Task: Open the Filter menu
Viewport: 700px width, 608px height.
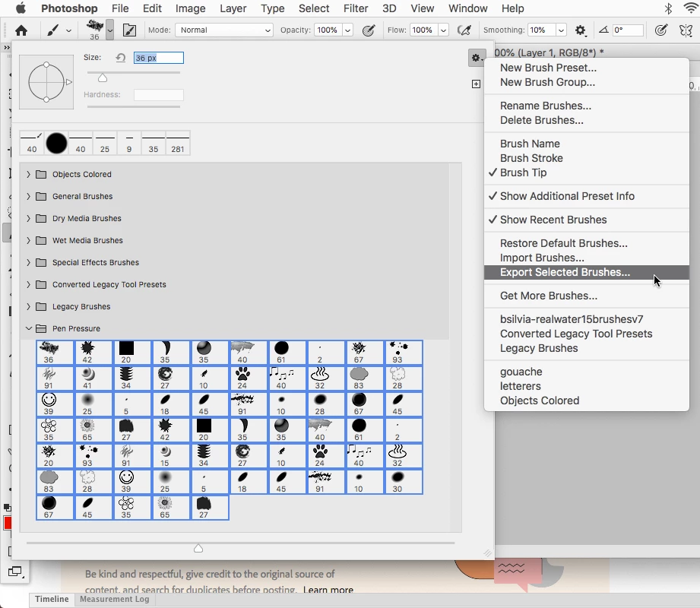Action: (x=356, y=8)
